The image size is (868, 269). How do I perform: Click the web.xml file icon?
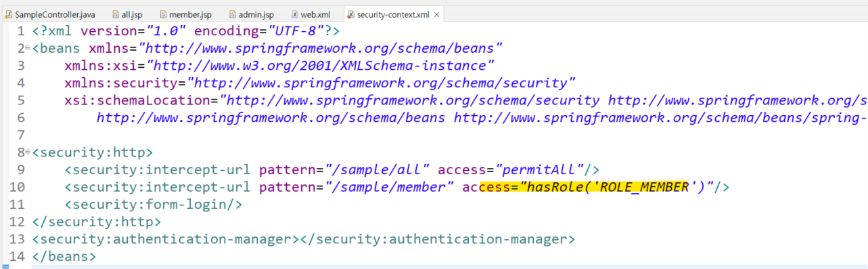point(296,14)
